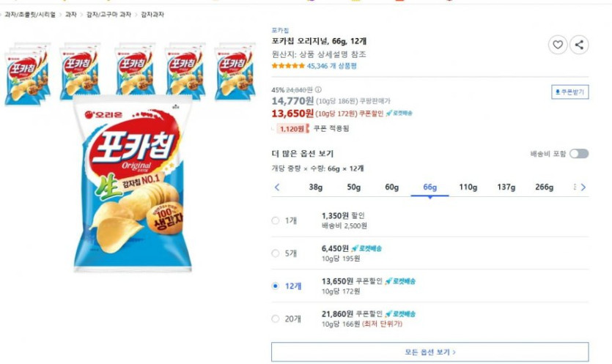Click the 감자/고구마 과자 breadcrumb link

109,14
